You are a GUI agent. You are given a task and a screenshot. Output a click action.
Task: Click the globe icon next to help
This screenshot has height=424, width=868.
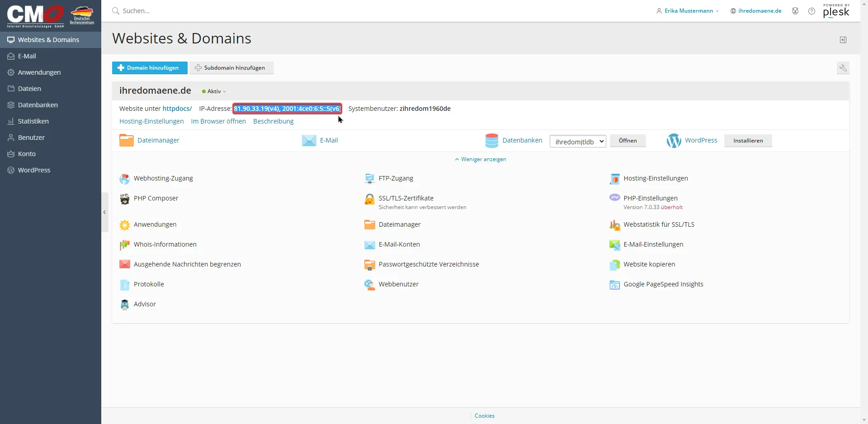tap(795, 11)
